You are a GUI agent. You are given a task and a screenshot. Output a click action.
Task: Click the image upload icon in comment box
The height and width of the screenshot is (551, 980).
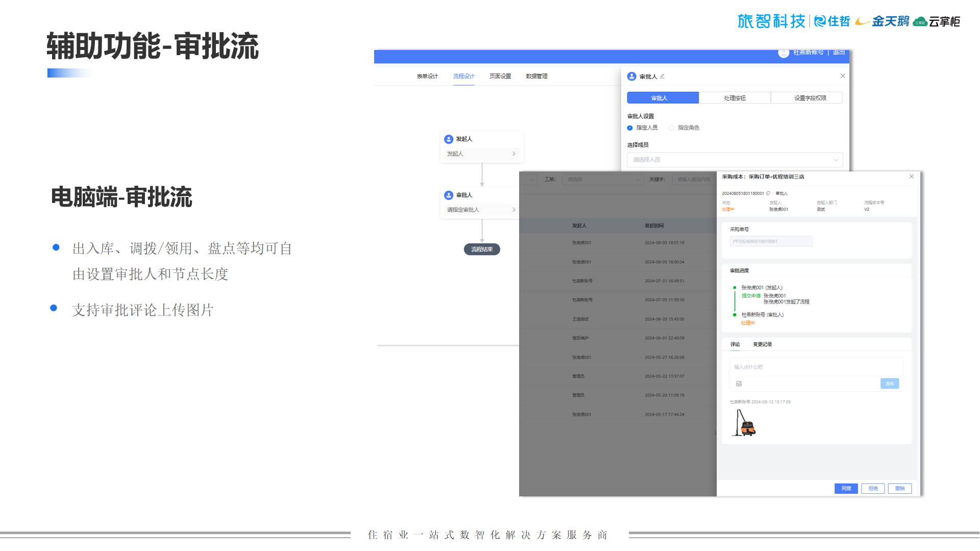pyautogui.click(x=739, y=384)
